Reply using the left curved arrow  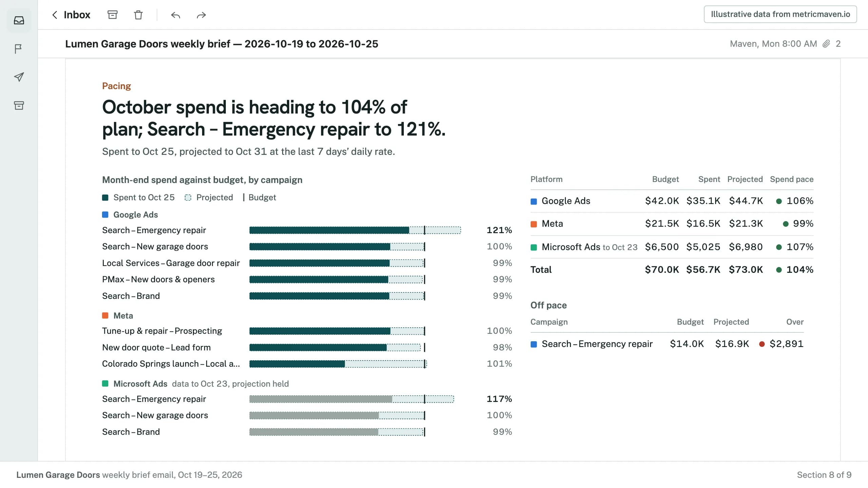175,15
